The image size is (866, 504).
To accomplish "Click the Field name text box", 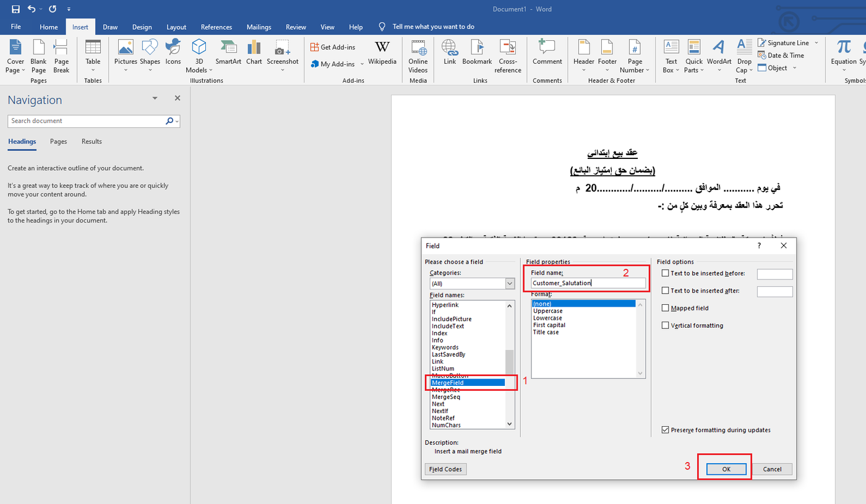I will coord(588,283).
